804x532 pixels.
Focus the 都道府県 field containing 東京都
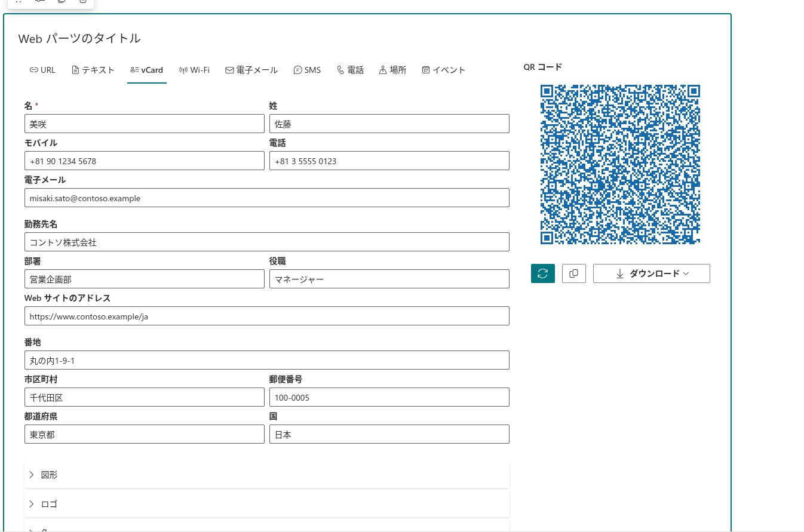pos(145,434)
